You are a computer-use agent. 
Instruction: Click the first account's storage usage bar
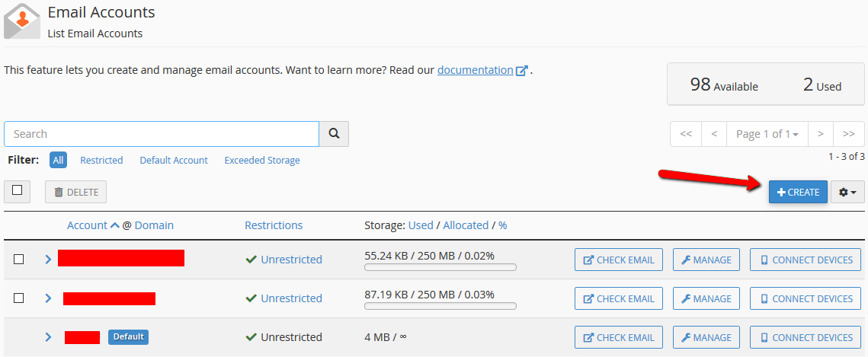(x=440, y=267)
